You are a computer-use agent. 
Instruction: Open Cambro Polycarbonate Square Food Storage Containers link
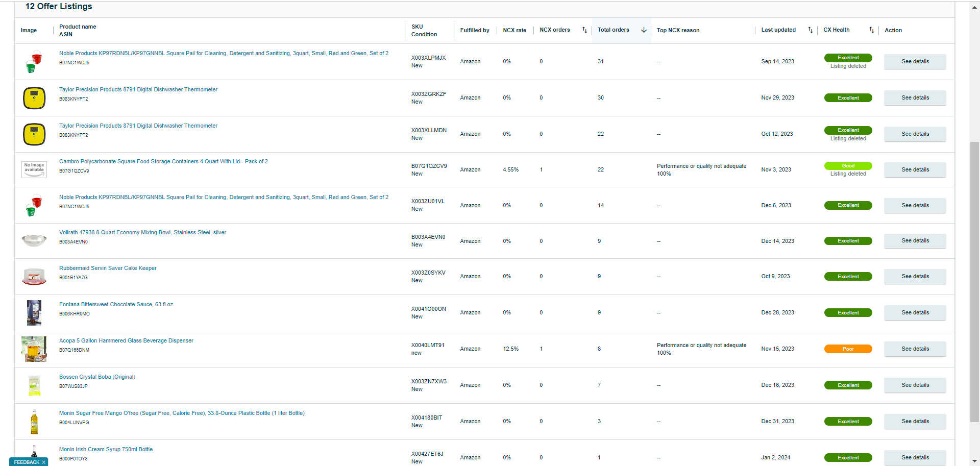163,161
